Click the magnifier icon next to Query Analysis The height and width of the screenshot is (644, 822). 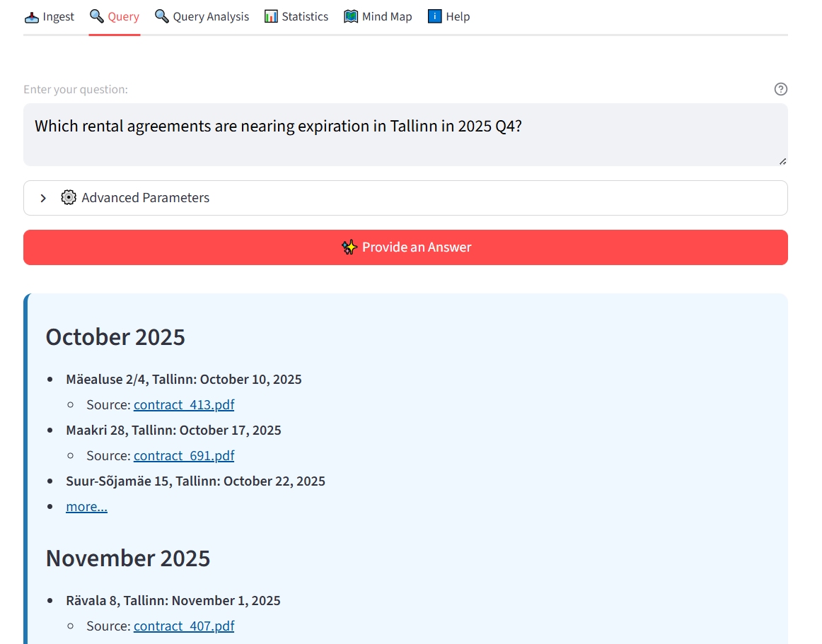[161, 16]
